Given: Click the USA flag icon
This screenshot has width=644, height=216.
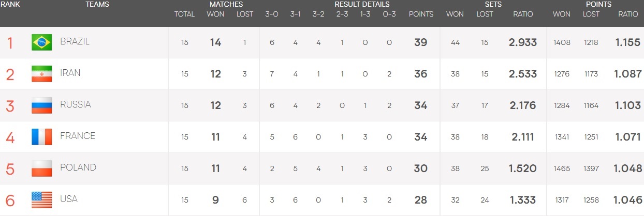Looking at the screenshot, I should tap(41, 199).
